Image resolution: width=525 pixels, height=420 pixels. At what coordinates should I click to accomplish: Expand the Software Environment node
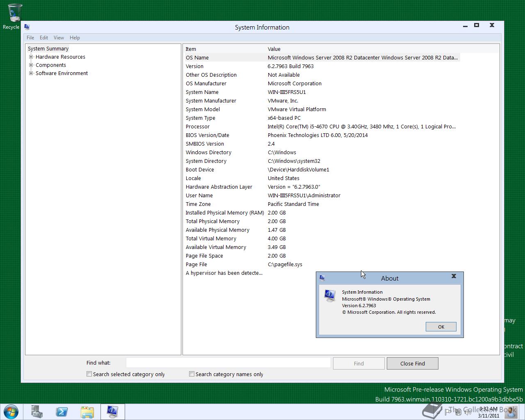31,73
